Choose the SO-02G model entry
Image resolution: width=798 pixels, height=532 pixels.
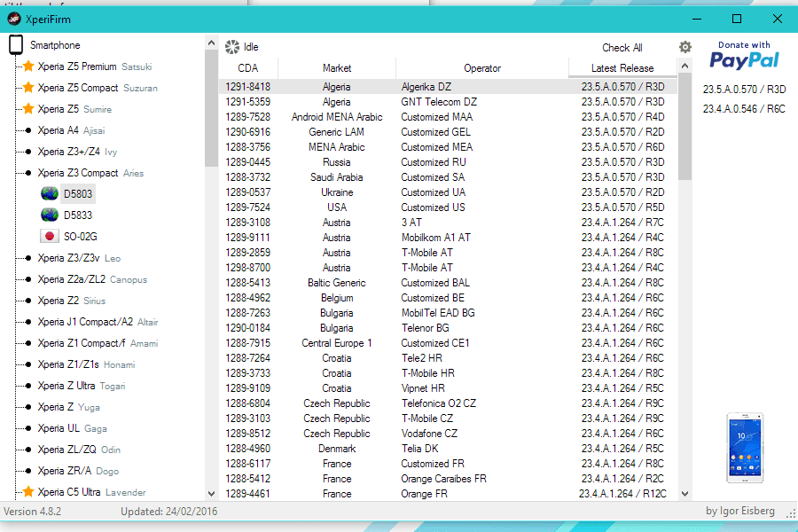click(81, 237)
